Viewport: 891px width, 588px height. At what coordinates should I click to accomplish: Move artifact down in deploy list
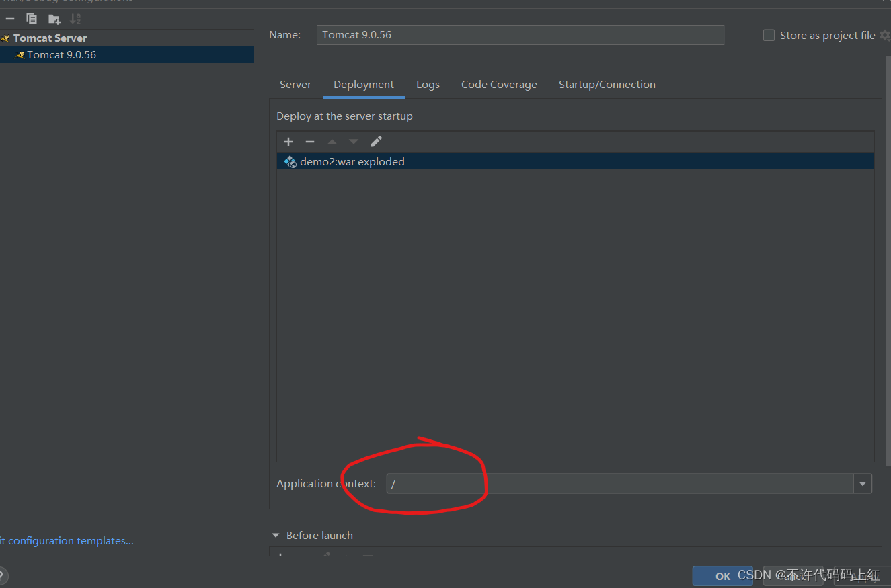354,142
